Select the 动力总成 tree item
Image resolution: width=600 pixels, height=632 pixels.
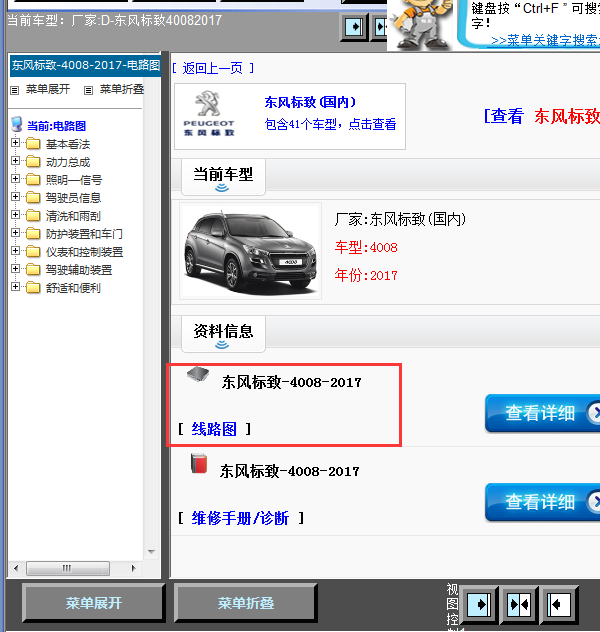point(68,162)
